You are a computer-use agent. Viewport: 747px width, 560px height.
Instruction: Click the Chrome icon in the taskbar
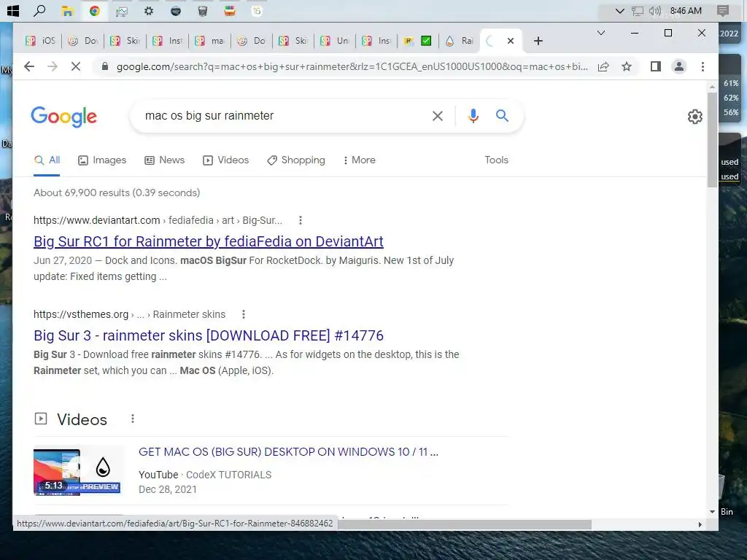point(94,11)
